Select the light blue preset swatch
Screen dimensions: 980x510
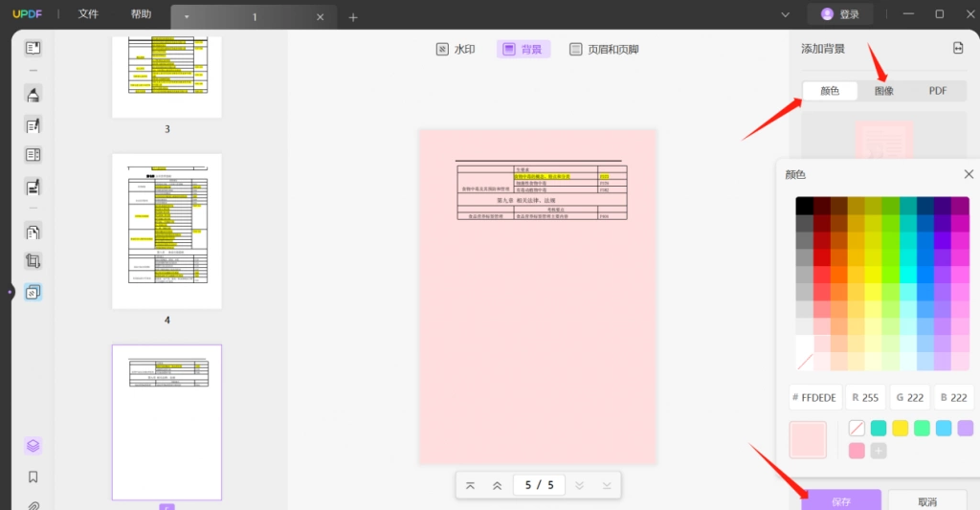(x=944, y=428)
